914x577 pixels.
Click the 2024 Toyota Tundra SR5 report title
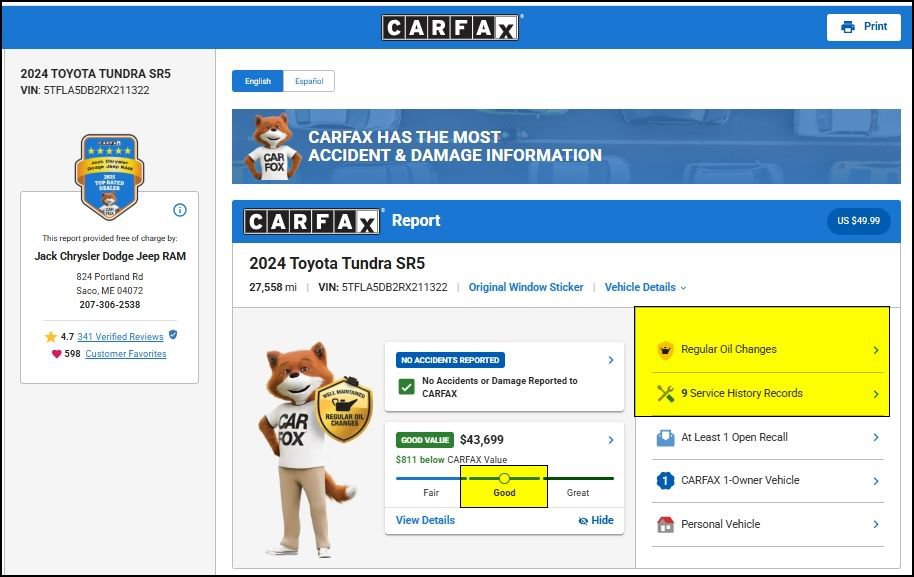click(337, 263)
